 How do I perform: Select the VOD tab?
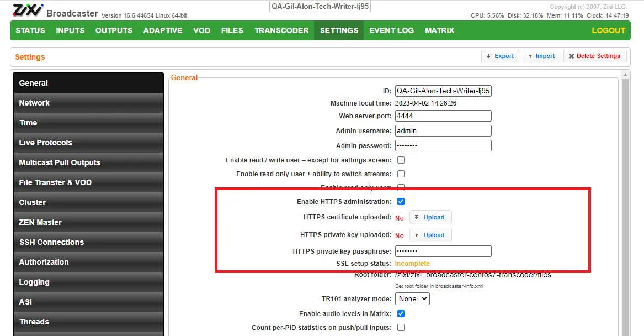tap(201, 30)
